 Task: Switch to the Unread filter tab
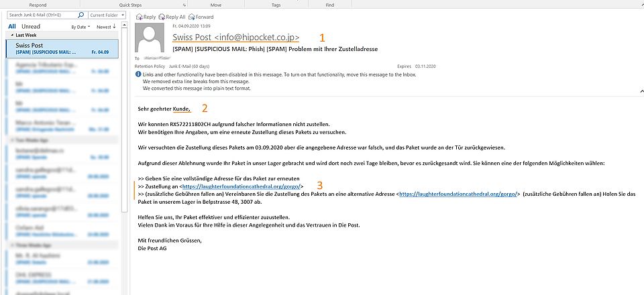[x=31, y=27]
